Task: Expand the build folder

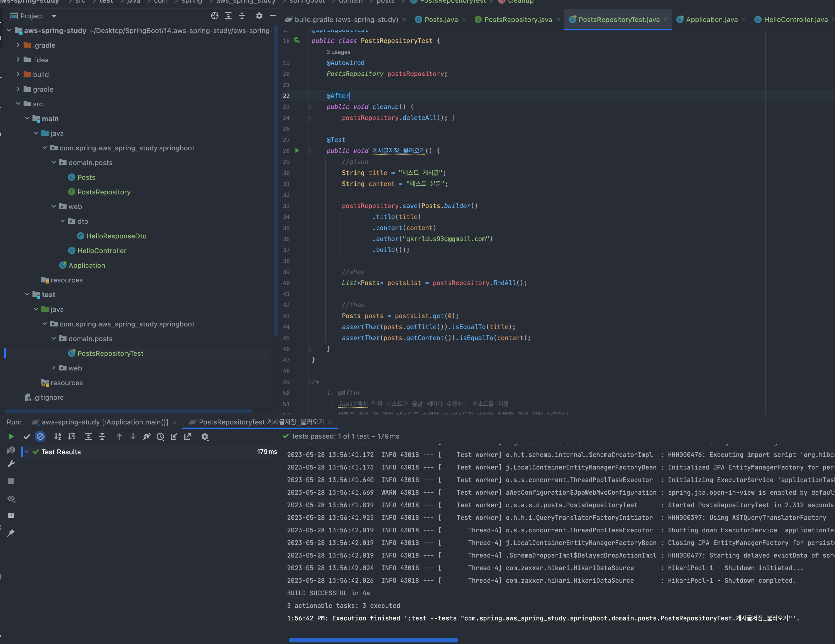Action: pyautogui.click(x=18, y=74)
